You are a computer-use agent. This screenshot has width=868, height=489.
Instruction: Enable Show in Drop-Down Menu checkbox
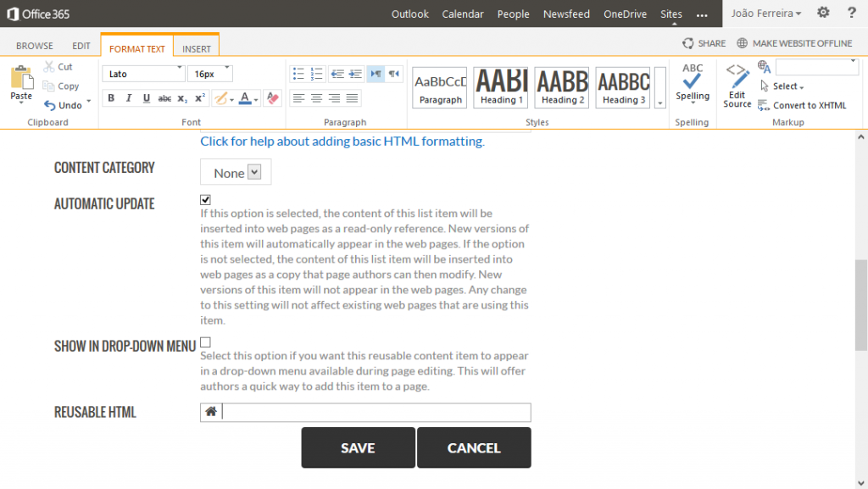pyautogui.click(x=205, y=342)
